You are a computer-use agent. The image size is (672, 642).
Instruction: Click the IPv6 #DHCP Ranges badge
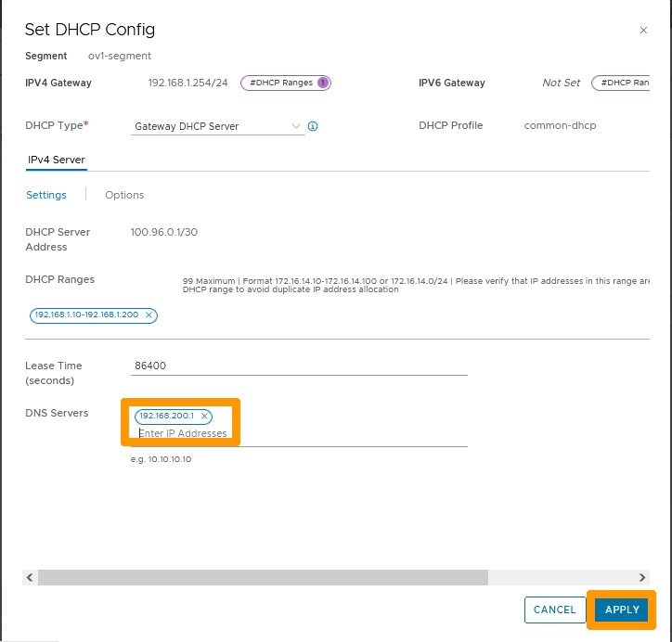(x=621, y=83)
